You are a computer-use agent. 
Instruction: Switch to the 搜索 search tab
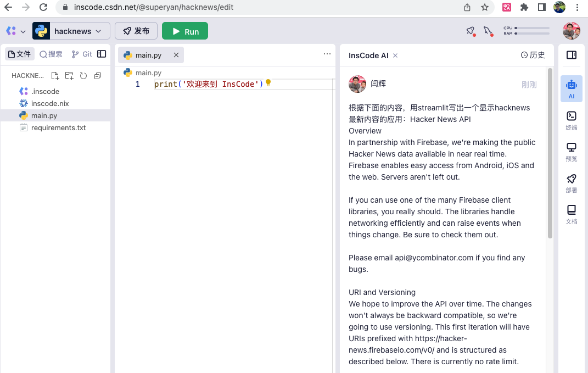[x=51, y=54]
